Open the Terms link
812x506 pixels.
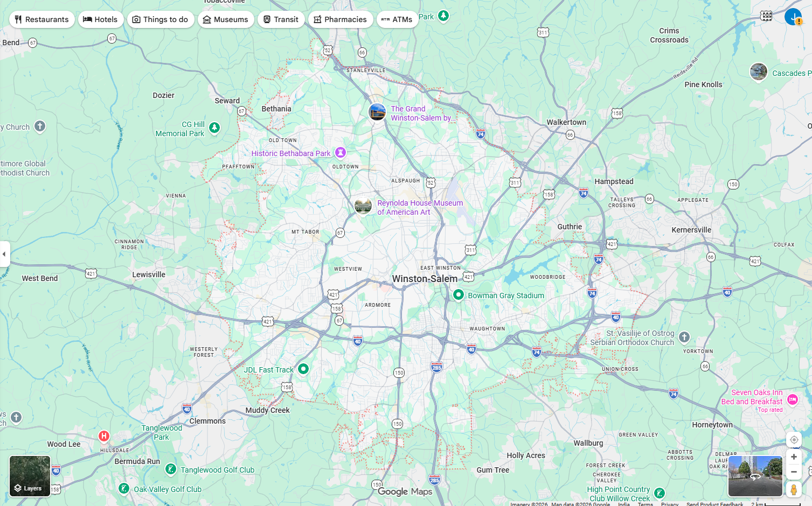click(x=644, y=504)
